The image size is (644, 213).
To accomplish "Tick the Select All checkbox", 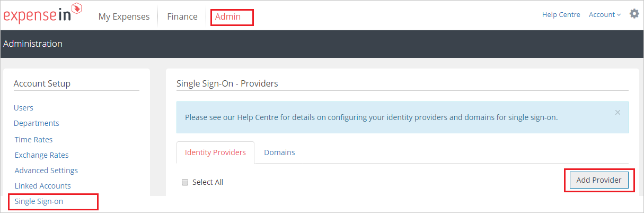I will [185, 182].
